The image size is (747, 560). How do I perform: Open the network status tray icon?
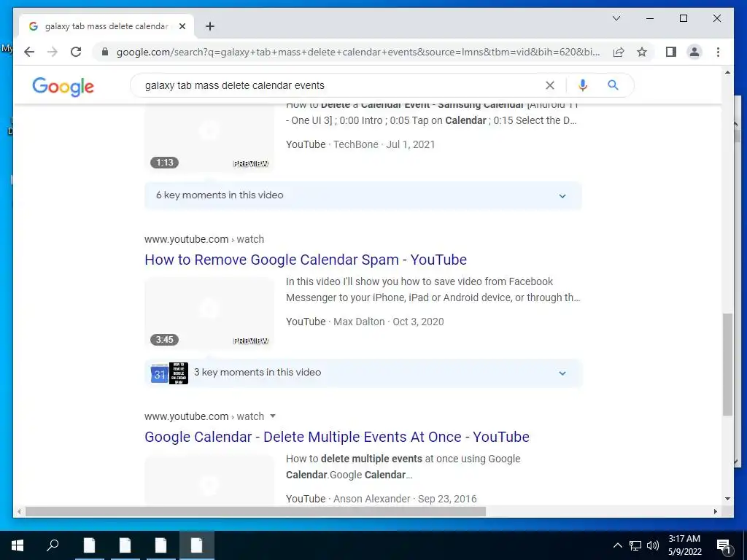click(635, 545)
